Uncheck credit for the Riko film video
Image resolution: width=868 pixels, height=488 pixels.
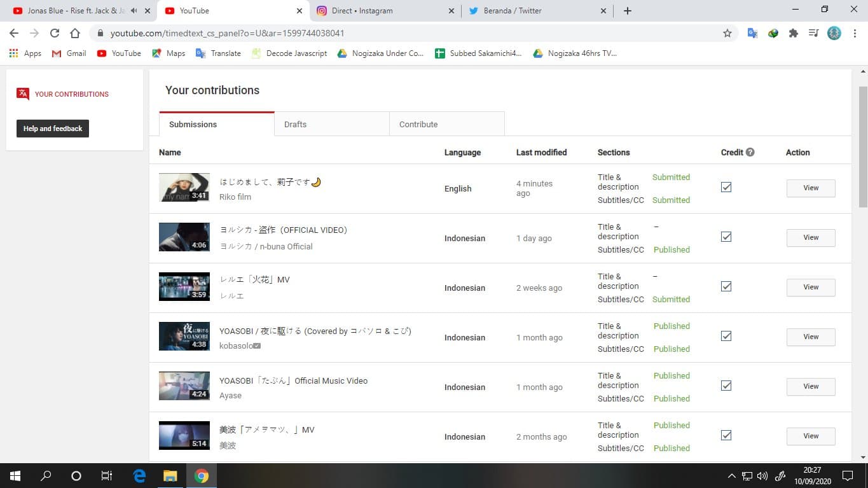(726, 187)
